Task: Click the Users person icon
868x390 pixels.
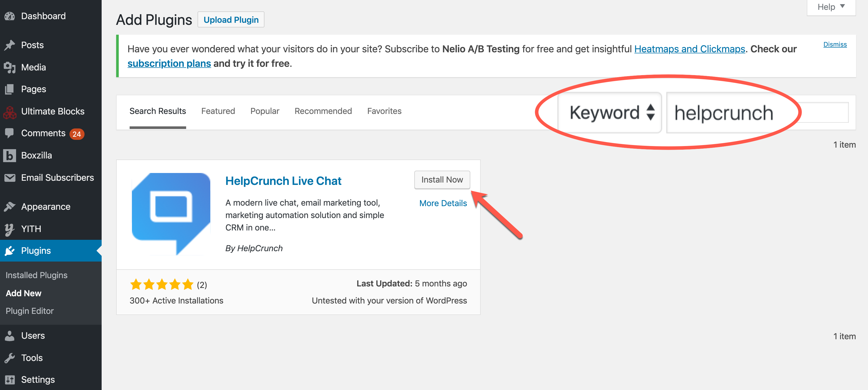Action: 10,336
